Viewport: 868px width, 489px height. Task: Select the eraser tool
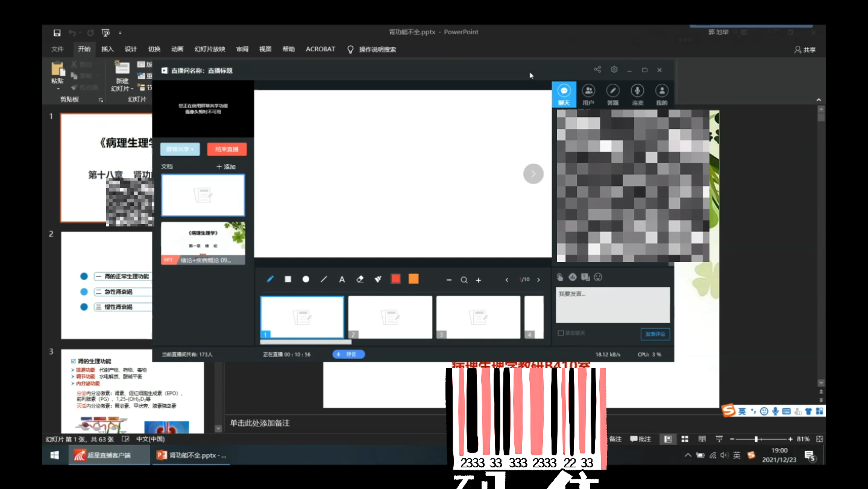pos(360,279)
